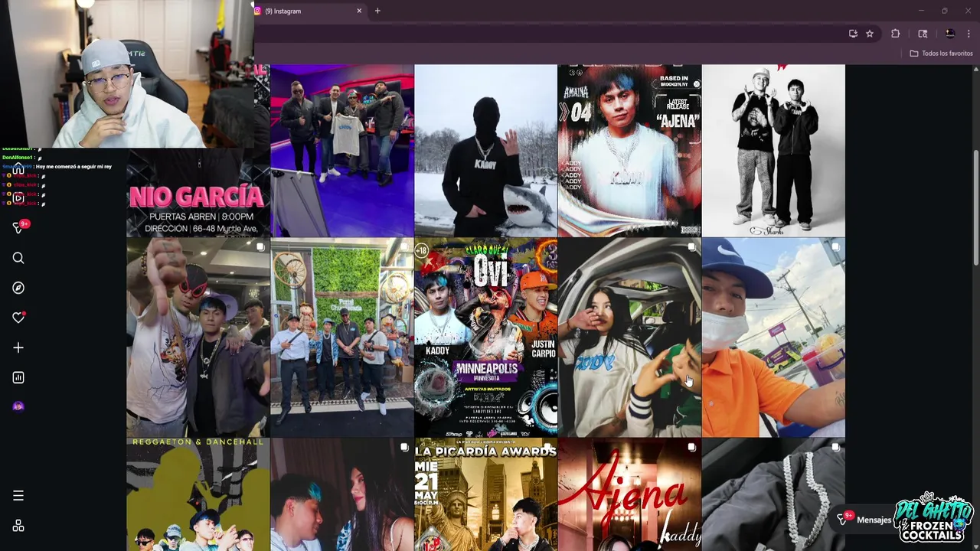The image size is (980, 551).
Task: Open the Mensajes floating button
Action: (x=866, y=520)
